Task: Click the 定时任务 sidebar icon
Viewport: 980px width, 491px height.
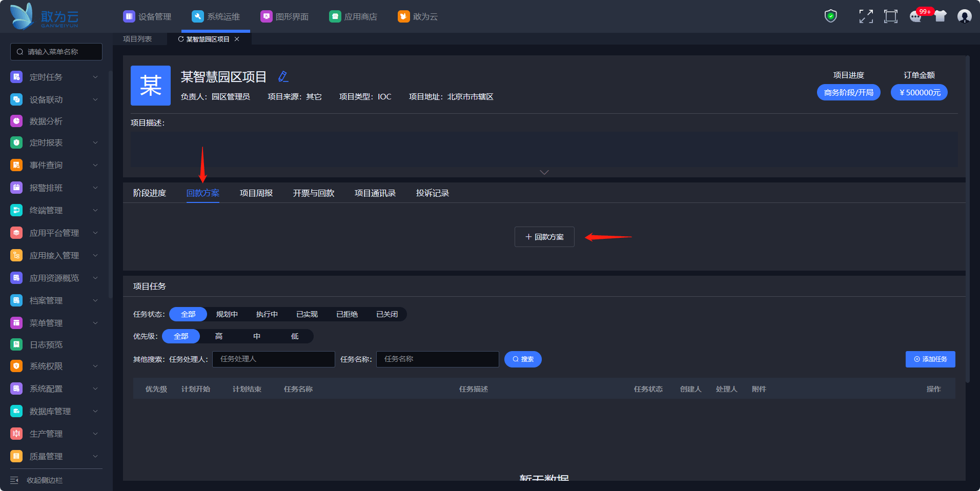Action: 16,77
